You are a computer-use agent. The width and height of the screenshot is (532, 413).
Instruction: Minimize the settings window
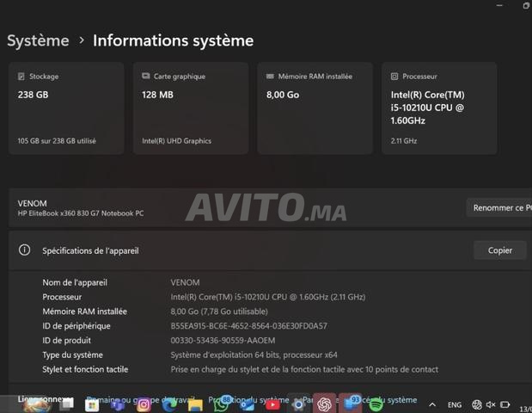pos(499,5)
